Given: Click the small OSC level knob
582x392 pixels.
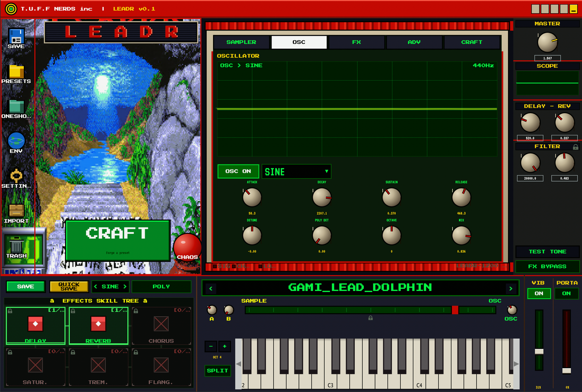Looking at the screenshot, I should pos(512,310).
